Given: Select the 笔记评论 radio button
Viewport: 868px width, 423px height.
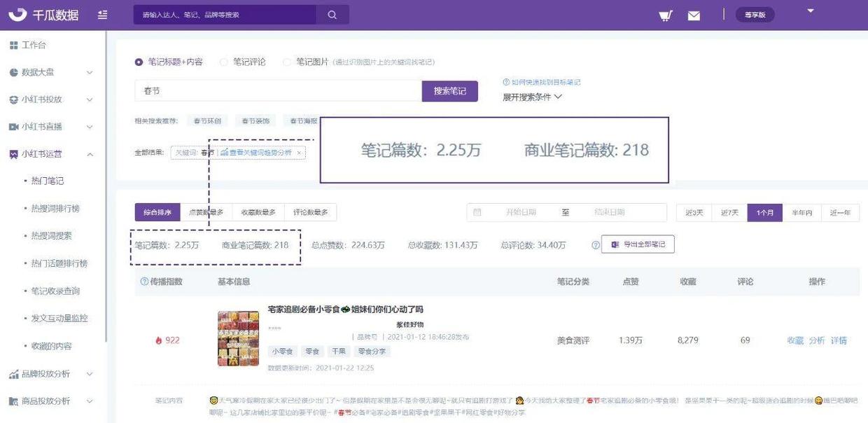Looking at the screenshot, I should (x=223, y=62).
